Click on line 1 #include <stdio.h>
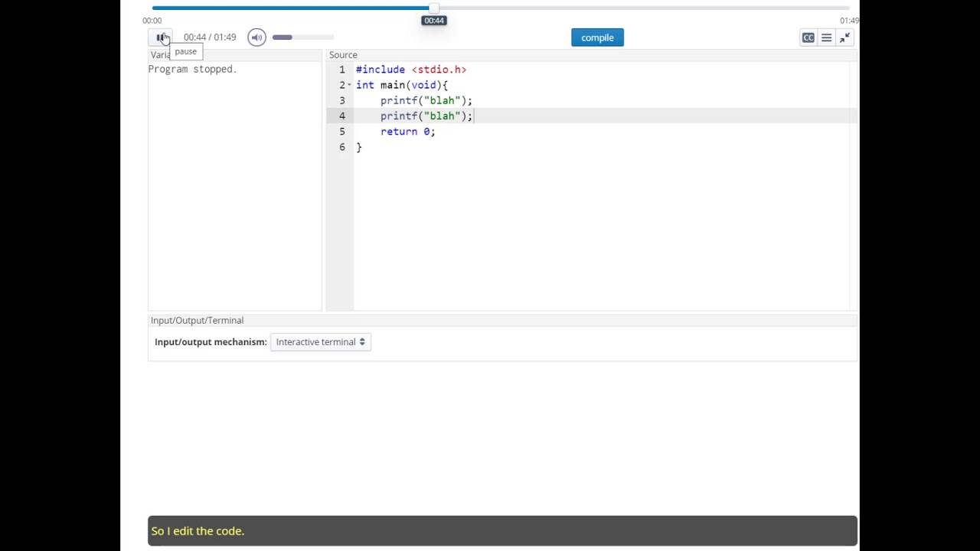 (x=411, y=70)
